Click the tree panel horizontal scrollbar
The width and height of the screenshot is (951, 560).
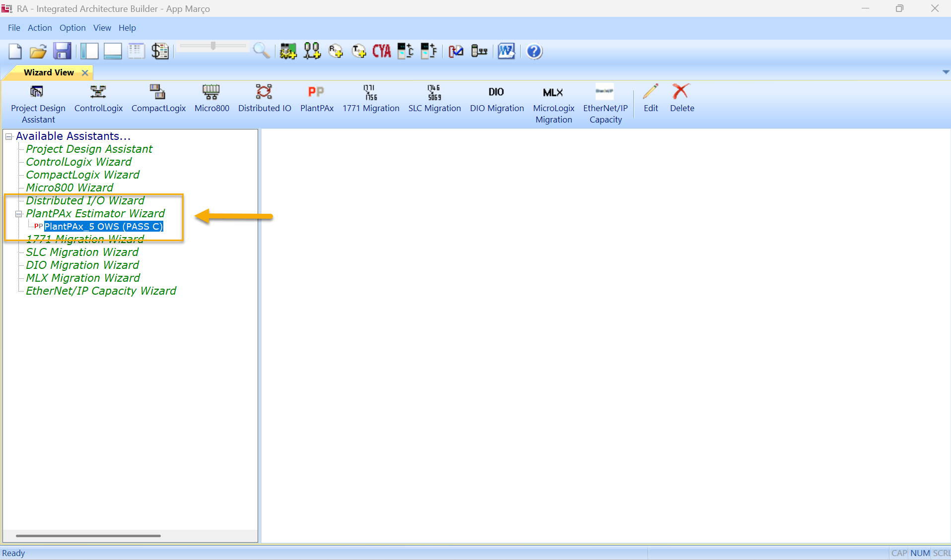pyautogui.click(x=88, y=536)
